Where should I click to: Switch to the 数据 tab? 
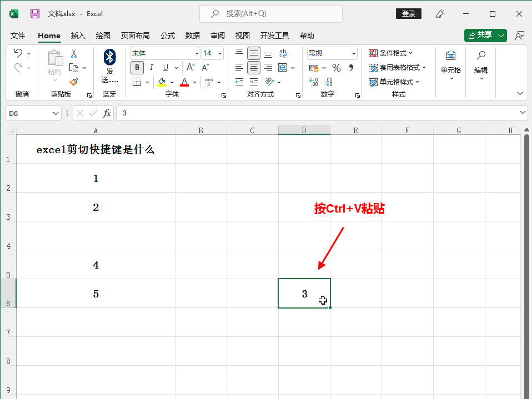point(192,36)
